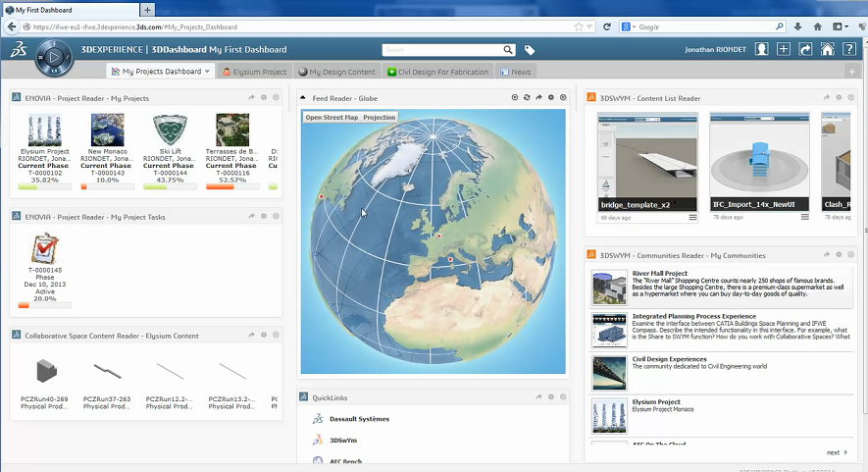Open settings of My Communities widget
The image size is (868, 472).
(x=839, y=255)
